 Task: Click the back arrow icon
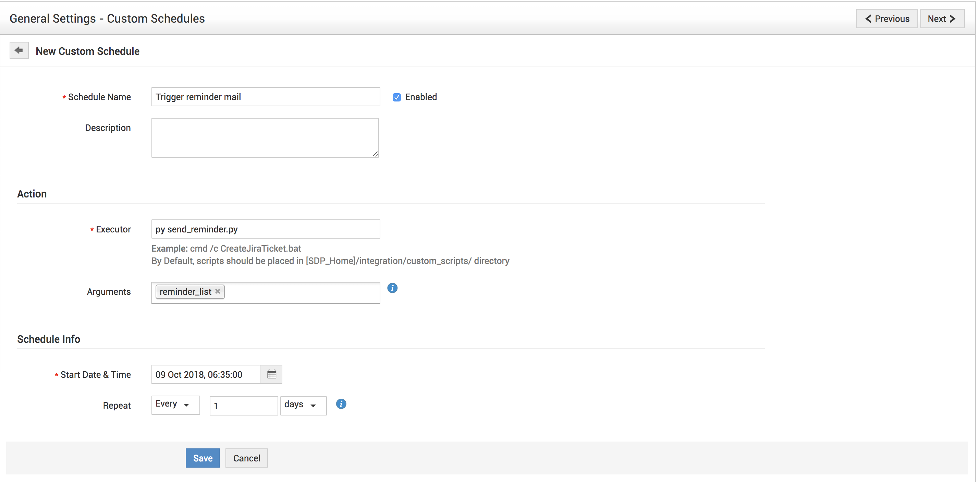[19, 51]
